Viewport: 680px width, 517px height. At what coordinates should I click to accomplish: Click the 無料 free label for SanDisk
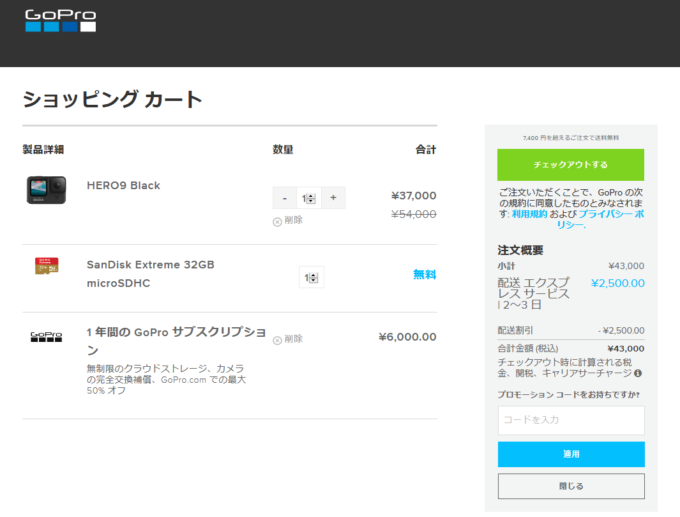(x=425, y=274)
